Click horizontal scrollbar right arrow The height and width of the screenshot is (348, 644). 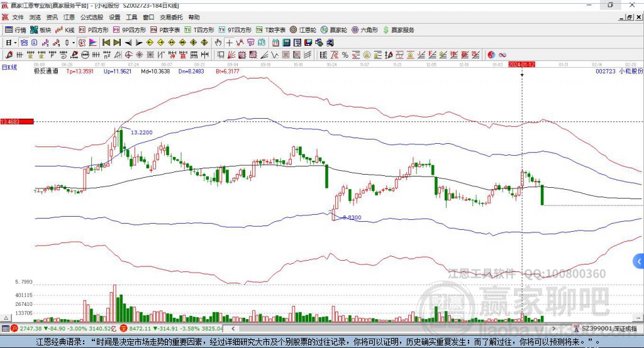[553, 329]
